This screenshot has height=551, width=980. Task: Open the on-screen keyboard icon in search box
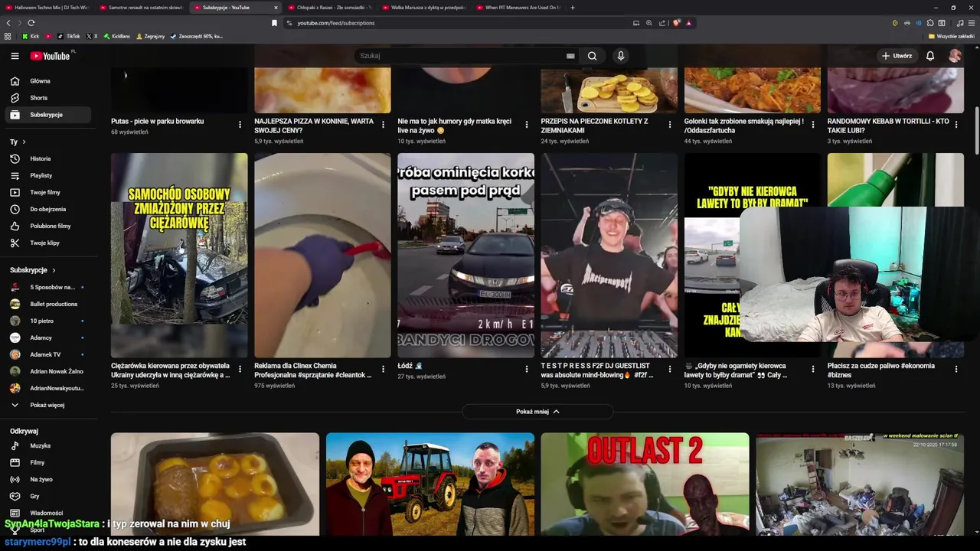tap(570, 56)
